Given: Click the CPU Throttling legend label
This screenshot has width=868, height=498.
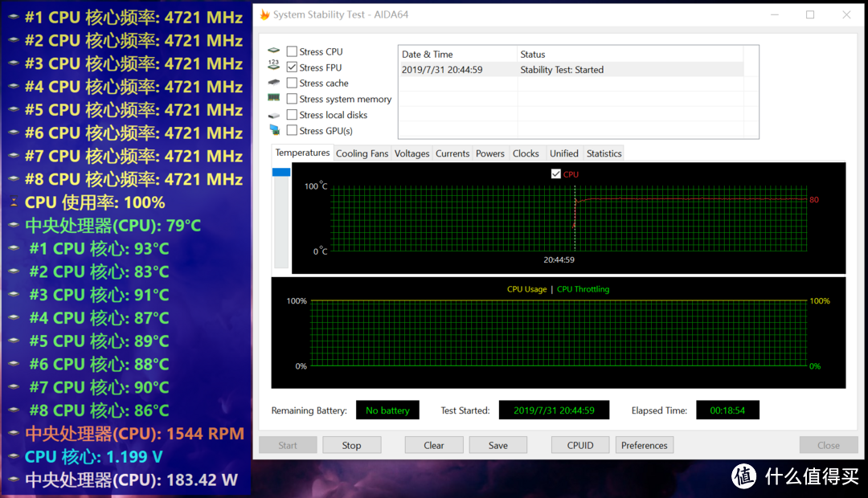Looking at the screenshot, I should (583, 289).
